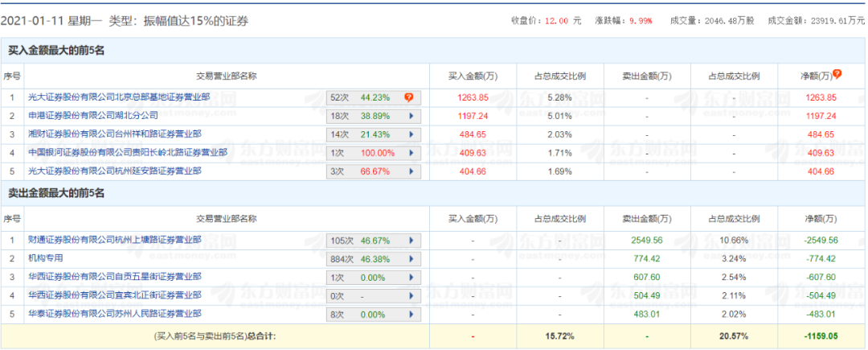Expand the arrow beside 14次 21.43%

411,134
